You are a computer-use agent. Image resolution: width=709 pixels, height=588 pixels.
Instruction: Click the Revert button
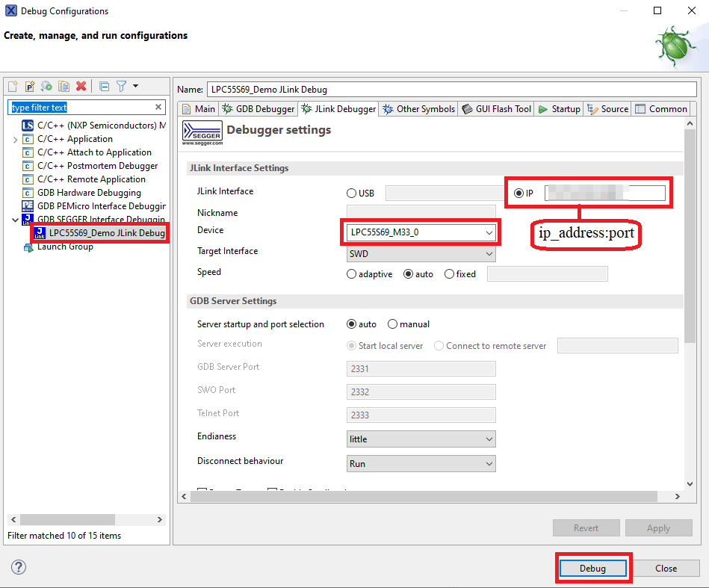pos(586,527)
